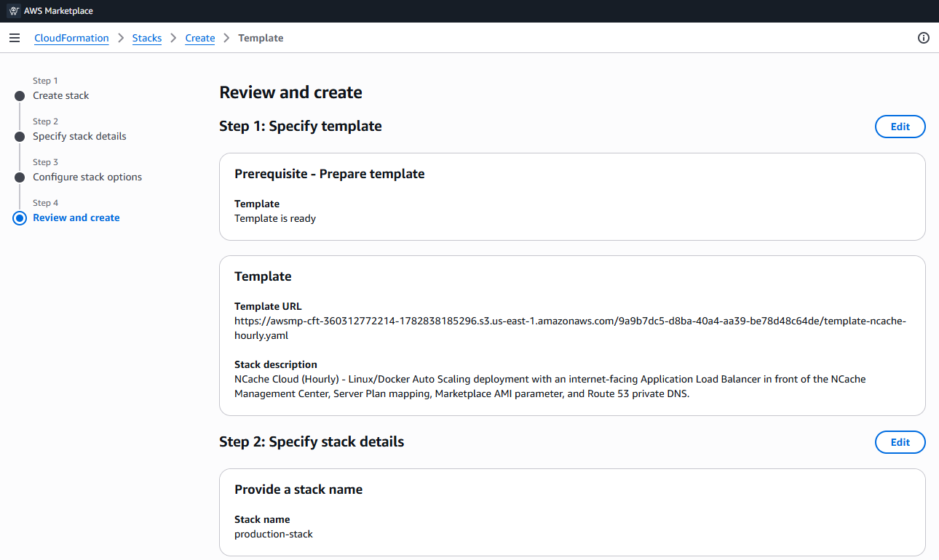
Task: Edit Step 2 Specify stack details section
Action: click(900, 442)
